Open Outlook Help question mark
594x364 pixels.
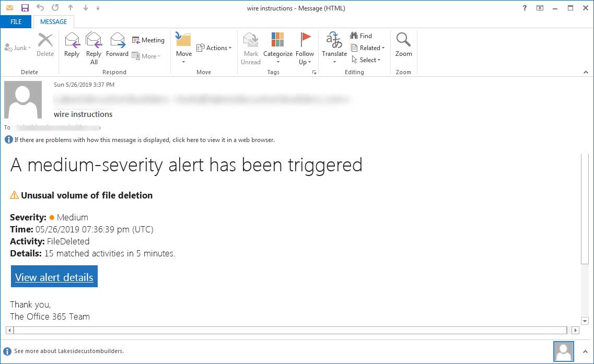pos(525,8)
